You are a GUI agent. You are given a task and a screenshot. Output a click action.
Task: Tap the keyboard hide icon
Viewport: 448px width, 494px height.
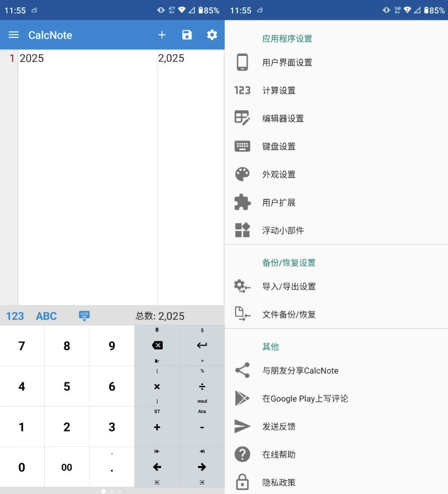click(84, 316)
